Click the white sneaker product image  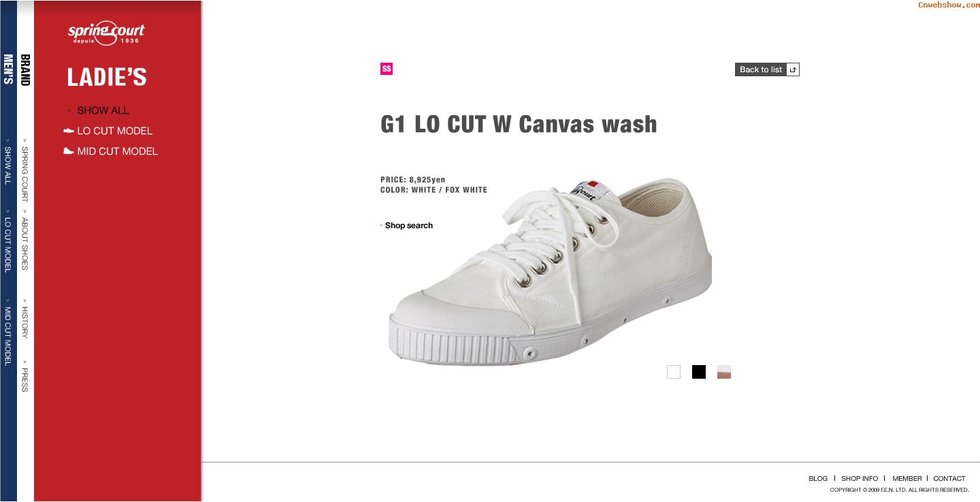pyautogui.click(x=550, y=272)
